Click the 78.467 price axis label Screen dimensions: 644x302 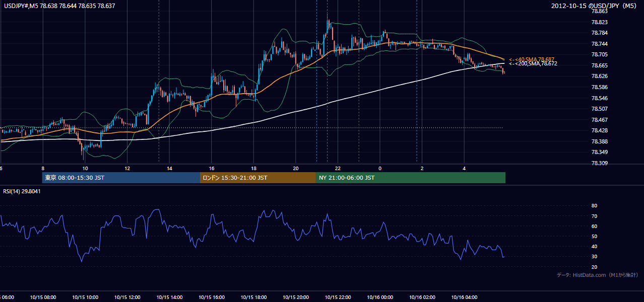click(600, 120)
